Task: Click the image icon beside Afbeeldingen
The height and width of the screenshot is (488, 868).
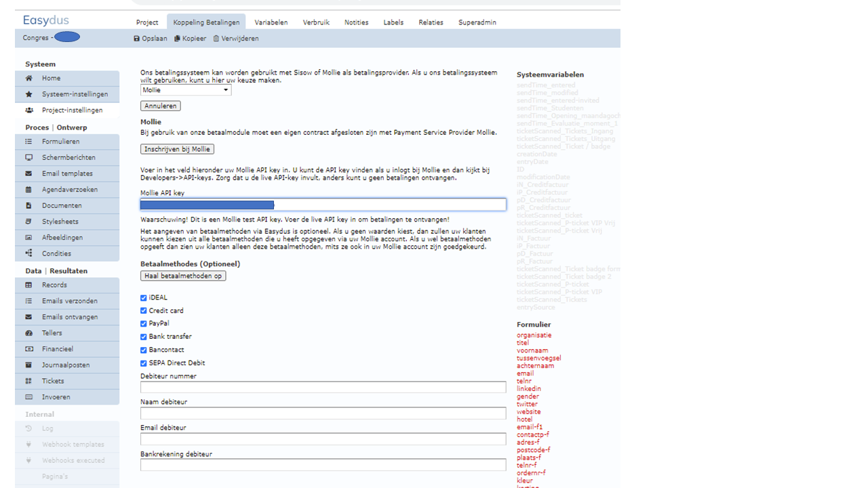Action: [28, 237]
